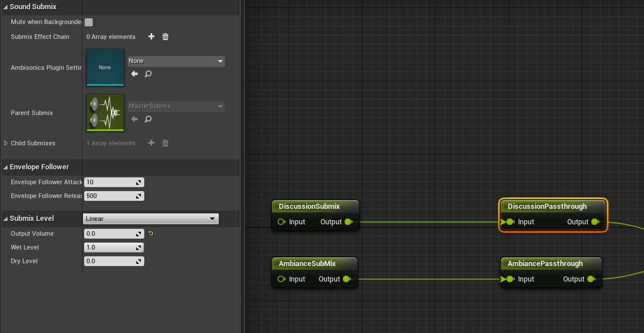Open the MasterSubmix parent dropdown
644x333 pixels.
point(176,106)
